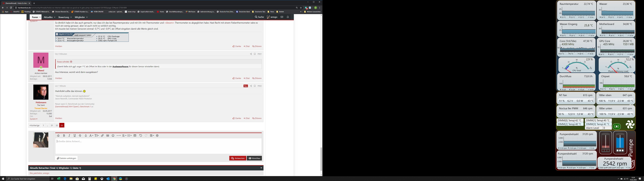
Task: Jump to page 1 of the thread
Action: [x=43, y=125]
